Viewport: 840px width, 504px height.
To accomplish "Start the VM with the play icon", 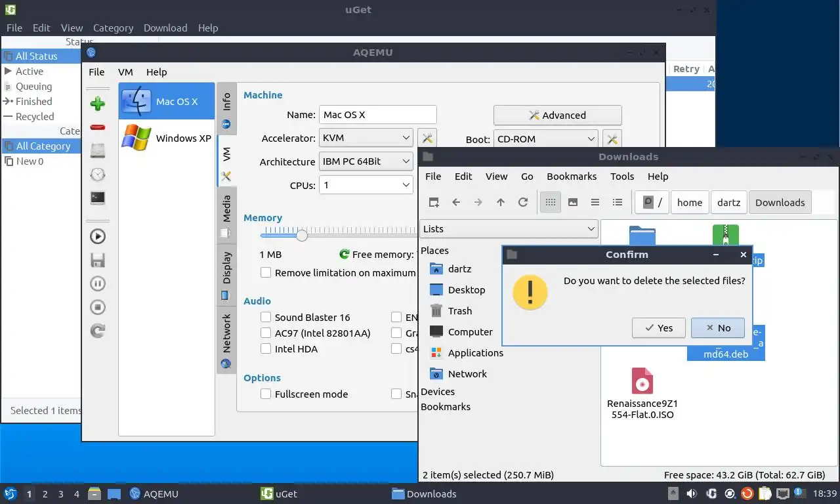I will (98, 236).
